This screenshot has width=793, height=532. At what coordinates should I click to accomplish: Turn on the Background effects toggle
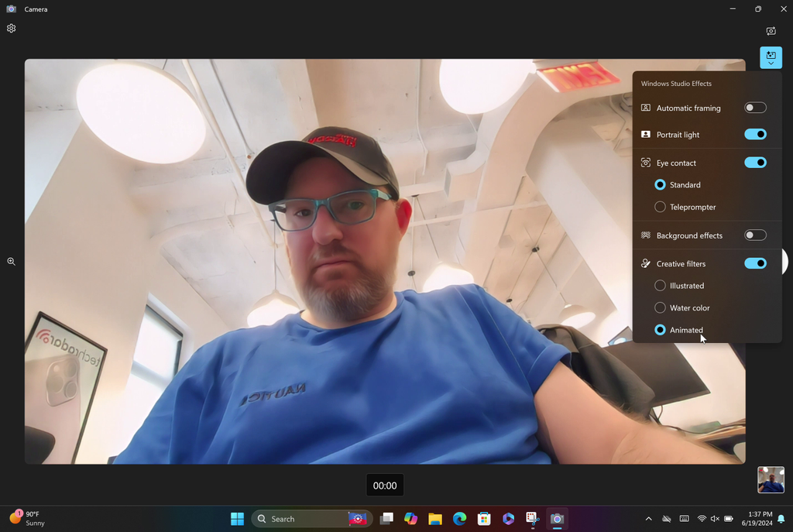pyautogui.click(x=755, y=235)
